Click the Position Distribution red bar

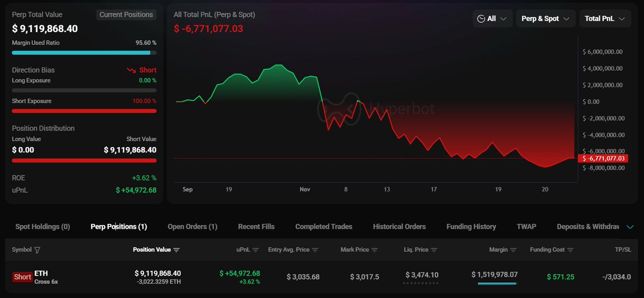click(84, 161)
